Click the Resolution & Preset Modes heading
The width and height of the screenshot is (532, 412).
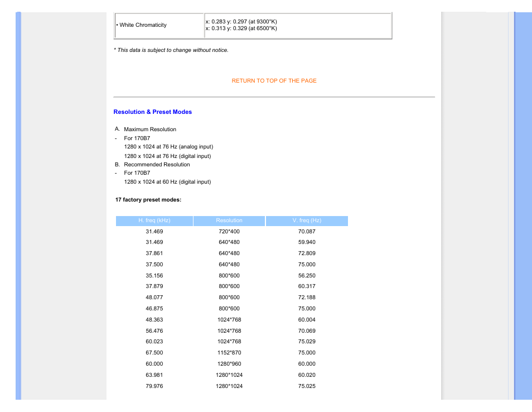click(152, 112)
